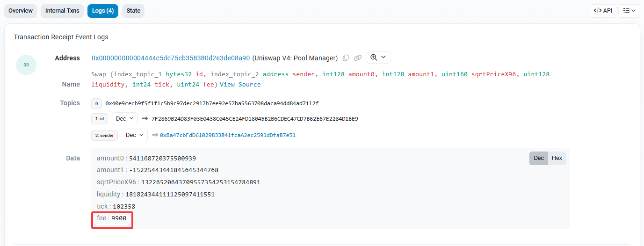The width and height of the screenshot is (644, 246).
Task: Switch data display to Hex
Action: coord(557,158)
